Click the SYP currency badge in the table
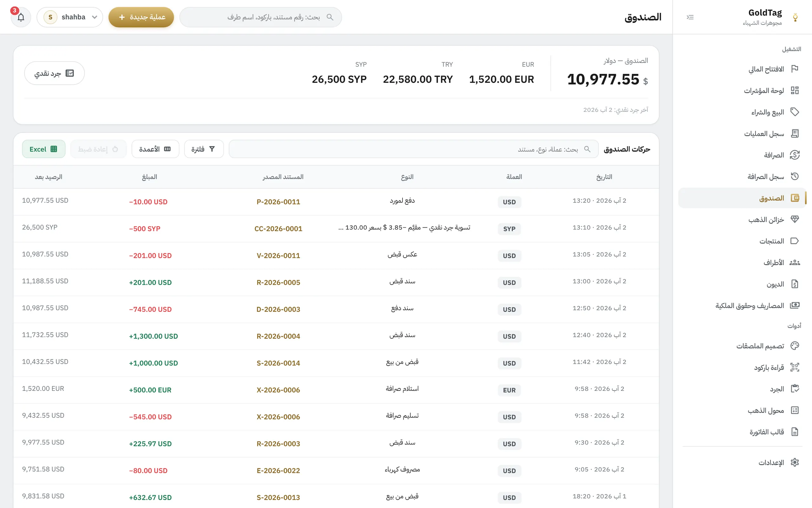 click(x=509, y=229)
